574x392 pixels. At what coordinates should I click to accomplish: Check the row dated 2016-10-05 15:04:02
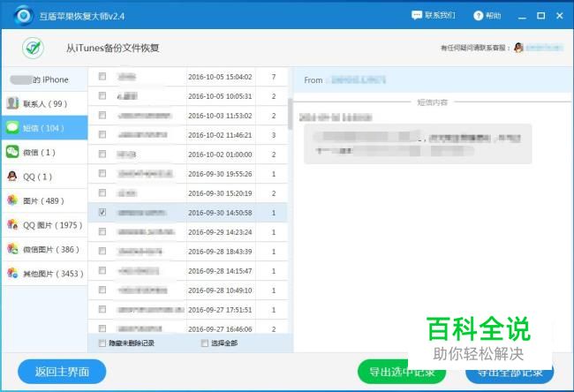coord(102,76)
